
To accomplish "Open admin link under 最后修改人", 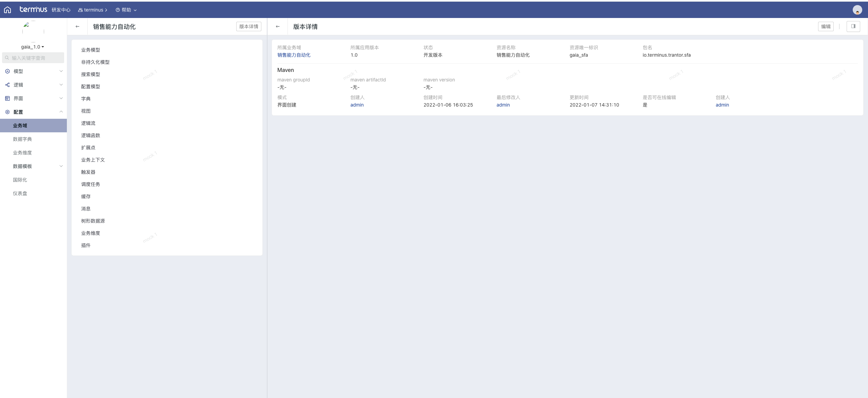I will click(x=503, y=105).
